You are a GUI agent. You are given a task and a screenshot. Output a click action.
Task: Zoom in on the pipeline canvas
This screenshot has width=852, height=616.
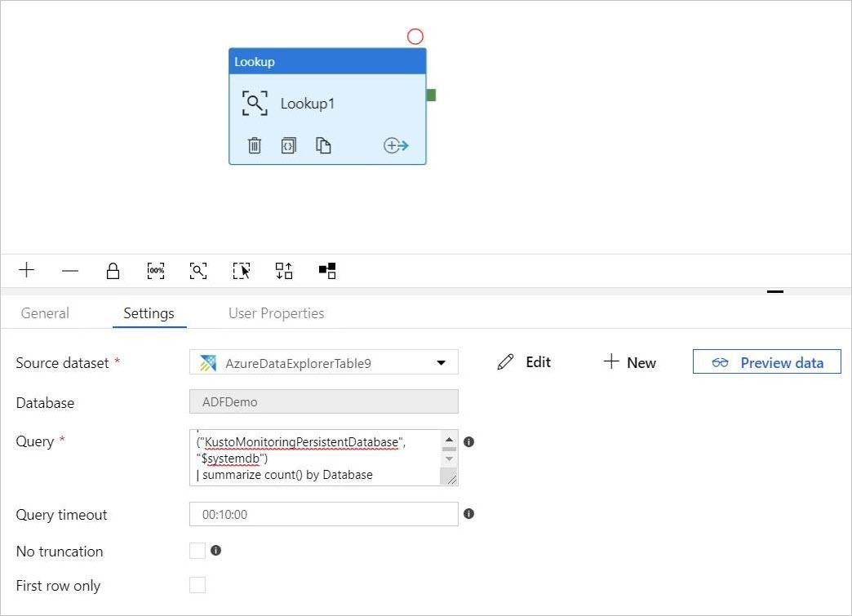[x=26, y=270]
